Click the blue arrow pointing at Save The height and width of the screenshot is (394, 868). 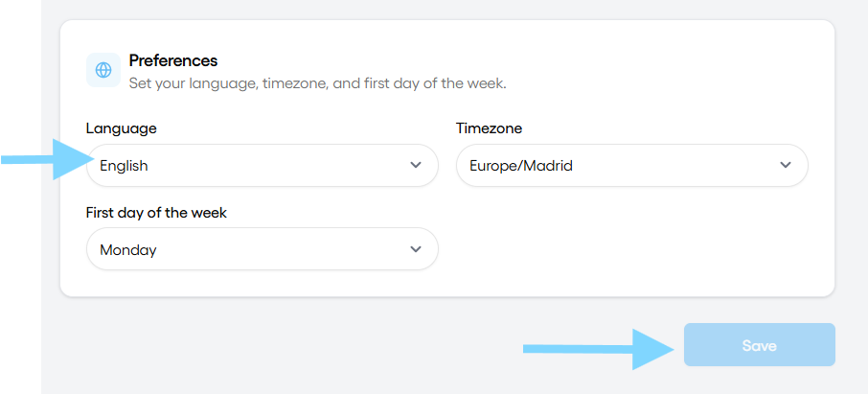click(599, 349)
